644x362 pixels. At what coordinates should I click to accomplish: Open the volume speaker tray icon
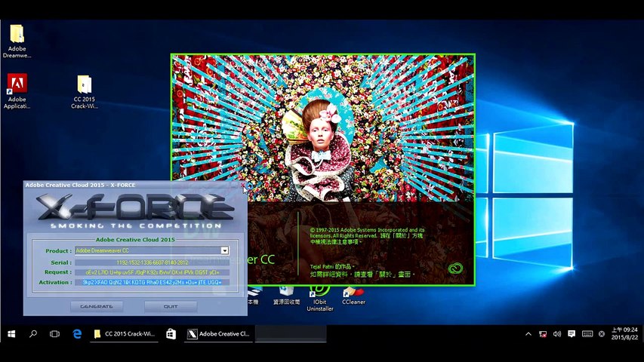557,334
